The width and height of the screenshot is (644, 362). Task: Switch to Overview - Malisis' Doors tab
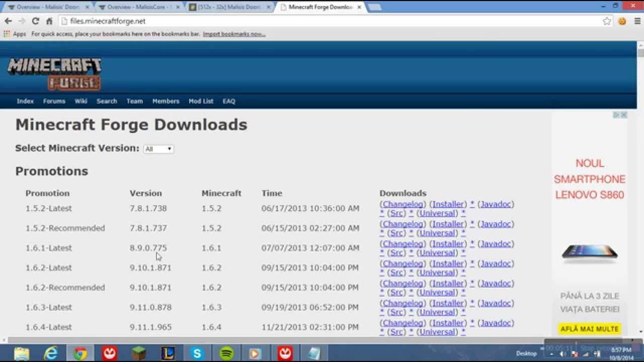(x=48, y=8)
